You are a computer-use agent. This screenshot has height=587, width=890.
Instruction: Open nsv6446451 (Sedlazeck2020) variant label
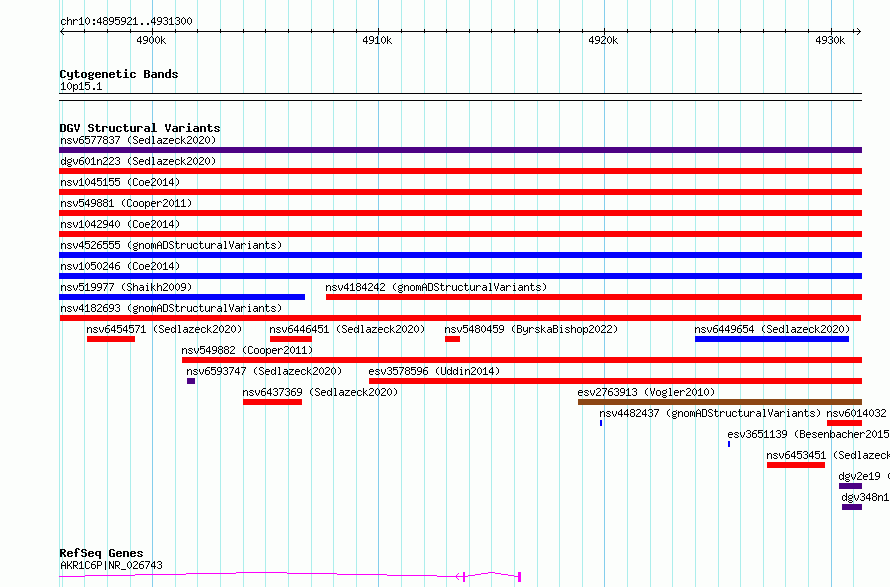point(347,329)
